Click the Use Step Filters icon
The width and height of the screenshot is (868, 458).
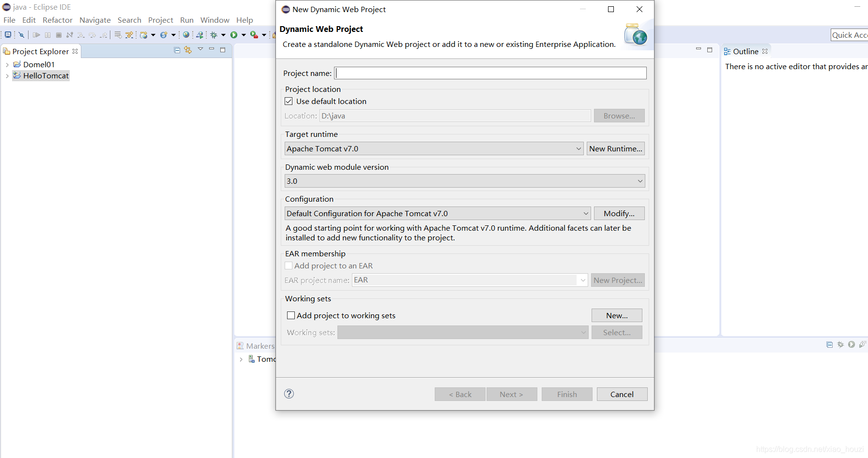click(129, 35)
